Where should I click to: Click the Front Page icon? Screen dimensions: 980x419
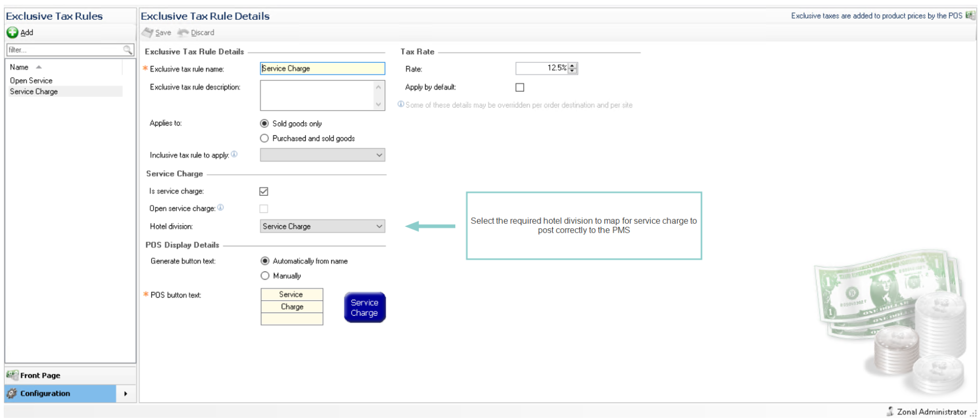point(12,375)
